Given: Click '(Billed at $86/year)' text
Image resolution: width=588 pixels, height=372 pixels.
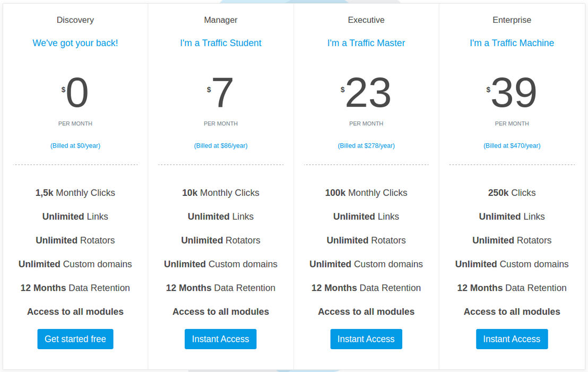Looking at the screenshot, I should [x=221, y=145].
